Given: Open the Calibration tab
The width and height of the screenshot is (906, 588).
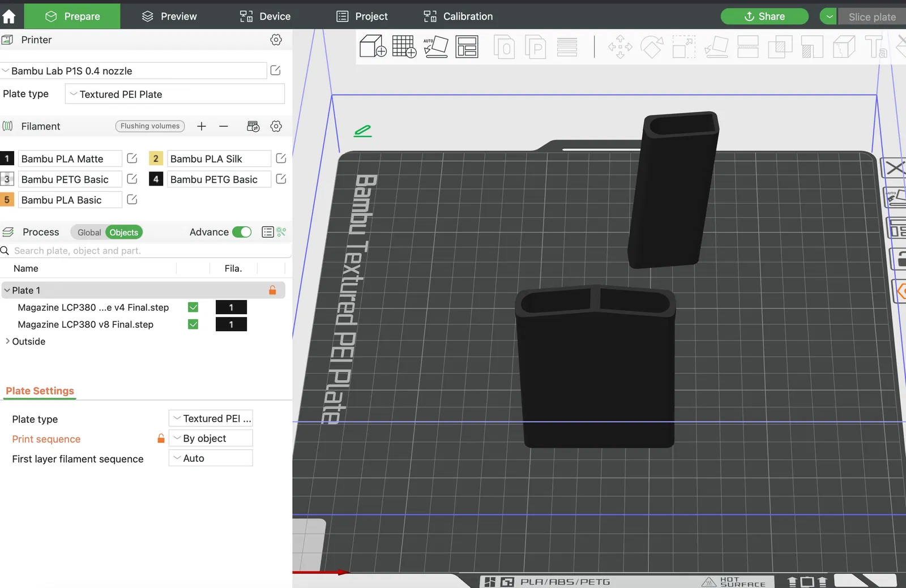Looking at the screenshot, I should coord(458,16).
